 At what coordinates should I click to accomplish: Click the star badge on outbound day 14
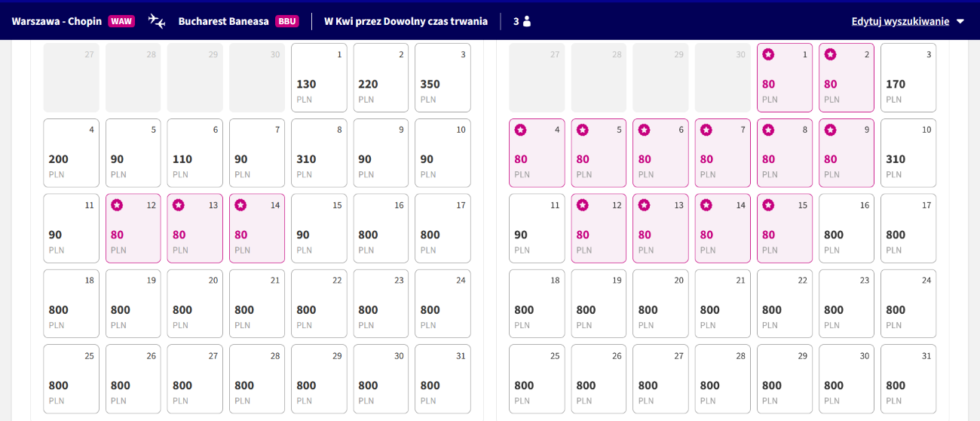(240, 205)
